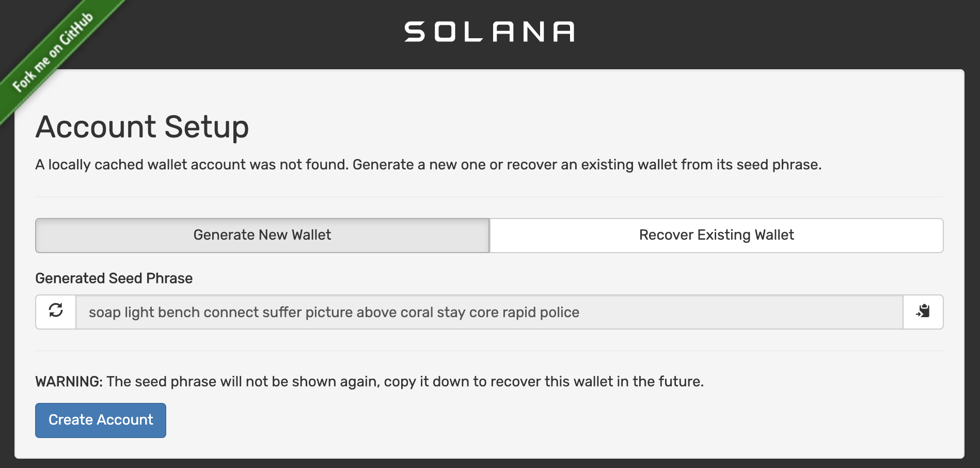This screenshot has height=468, width=980.
Task: Click the Account Setup heading
Action: 141,127
